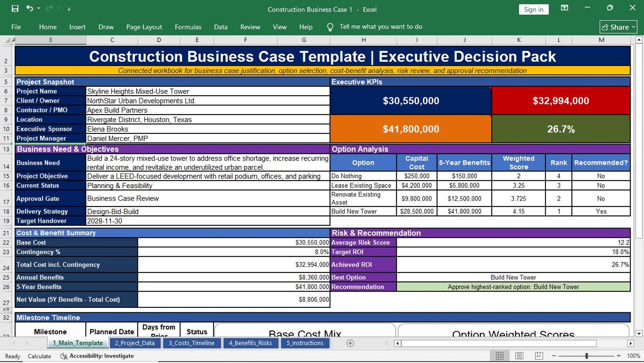Open the File menu
The image size is (644, 363).
coord(16,27)
